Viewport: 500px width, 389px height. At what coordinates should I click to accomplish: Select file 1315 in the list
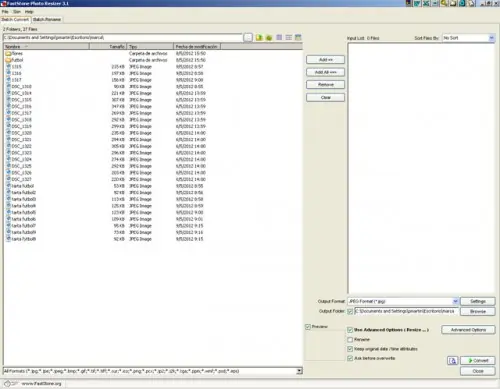click(x=16, y=67)
